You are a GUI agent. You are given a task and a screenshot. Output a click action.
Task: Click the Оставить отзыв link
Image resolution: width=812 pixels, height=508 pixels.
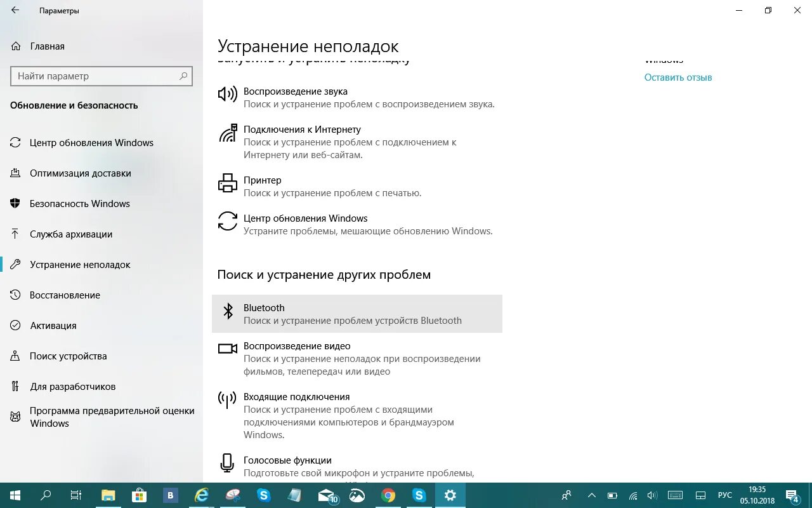pyautogui.click(x=678, y=77)
